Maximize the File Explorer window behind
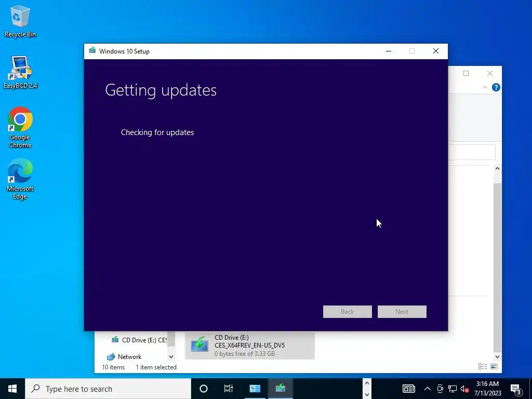 coord(466,73)
